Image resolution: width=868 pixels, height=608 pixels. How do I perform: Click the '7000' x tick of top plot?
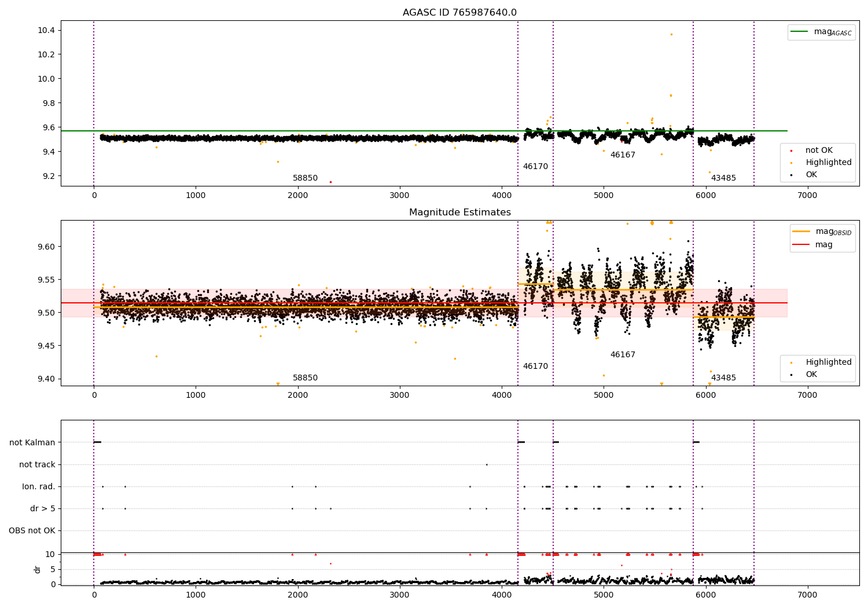click(x=807, y=196)
